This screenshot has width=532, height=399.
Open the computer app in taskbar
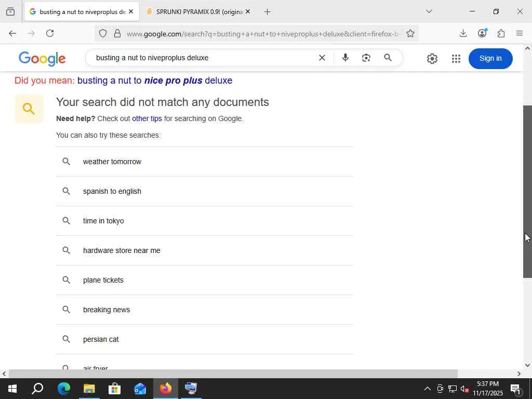click(x=191, y=389)
